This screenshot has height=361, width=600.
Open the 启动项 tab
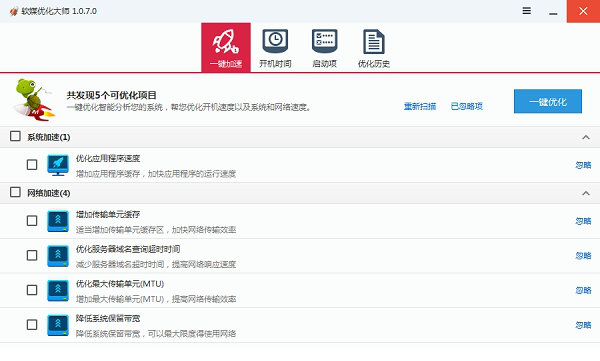324,47
